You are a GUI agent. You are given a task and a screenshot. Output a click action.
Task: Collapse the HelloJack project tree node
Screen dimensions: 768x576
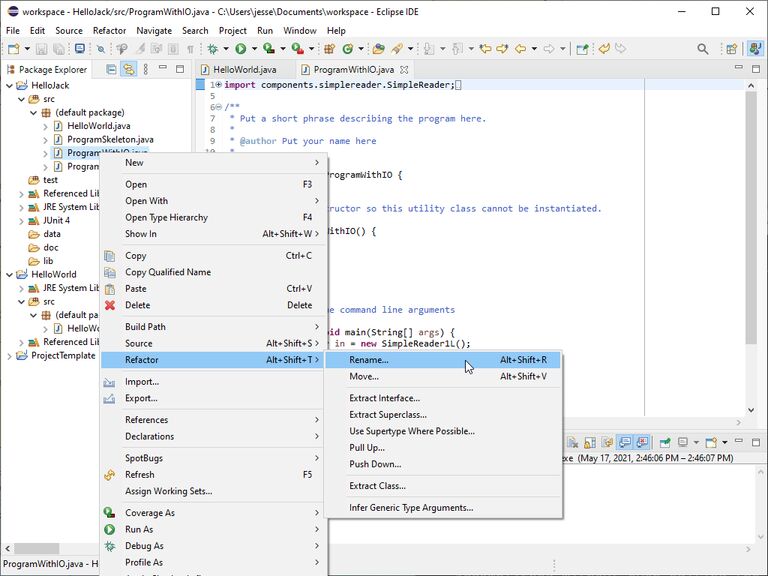pyautogui.click(x=9, y=86)
